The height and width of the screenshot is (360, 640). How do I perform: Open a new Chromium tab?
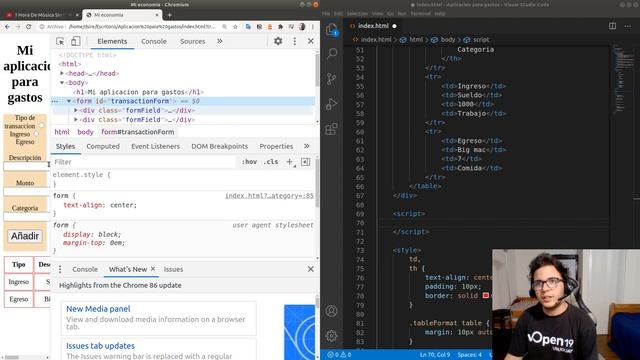pyautogui.click(x=169, y=15)
